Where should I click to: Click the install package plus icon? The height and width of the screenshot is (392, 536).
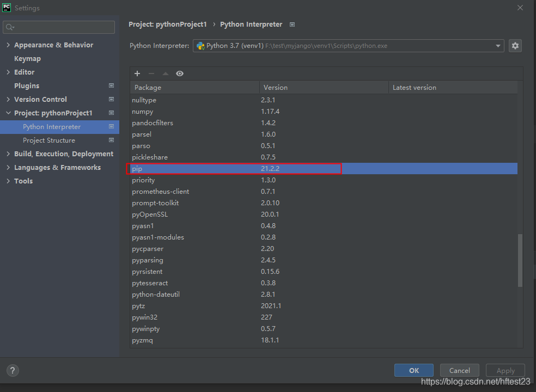tap(137, 73)
